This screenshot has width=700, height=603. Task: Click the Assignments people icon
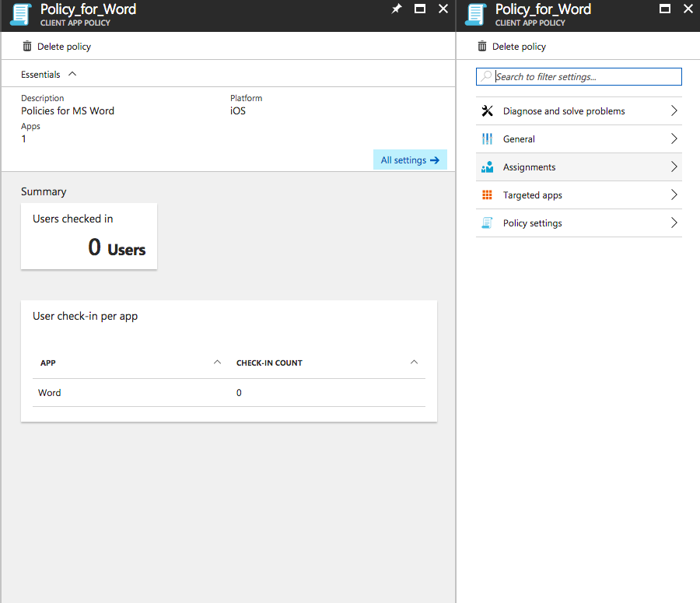click(x=488, y=167)
